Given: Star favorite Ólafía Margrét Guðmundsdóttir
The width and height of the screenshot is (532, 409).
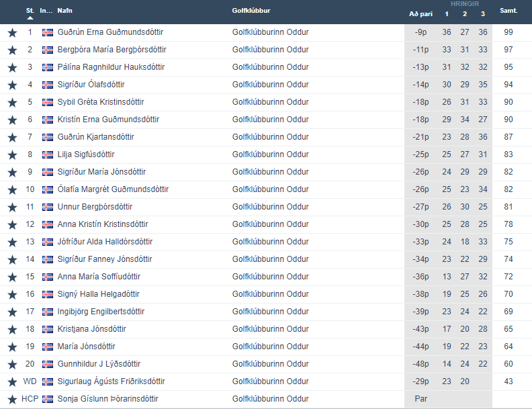Looking at the screenshot, I should 13,190.
